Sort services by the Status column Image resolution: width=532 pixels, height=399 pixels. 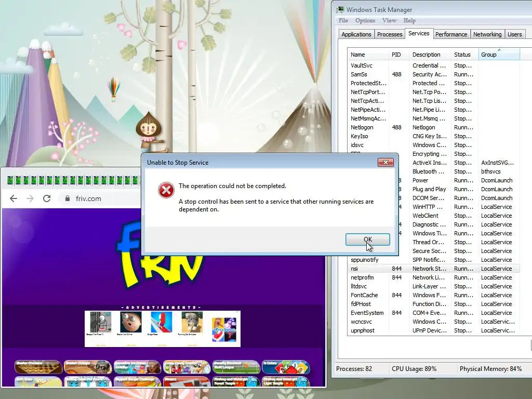465,55
